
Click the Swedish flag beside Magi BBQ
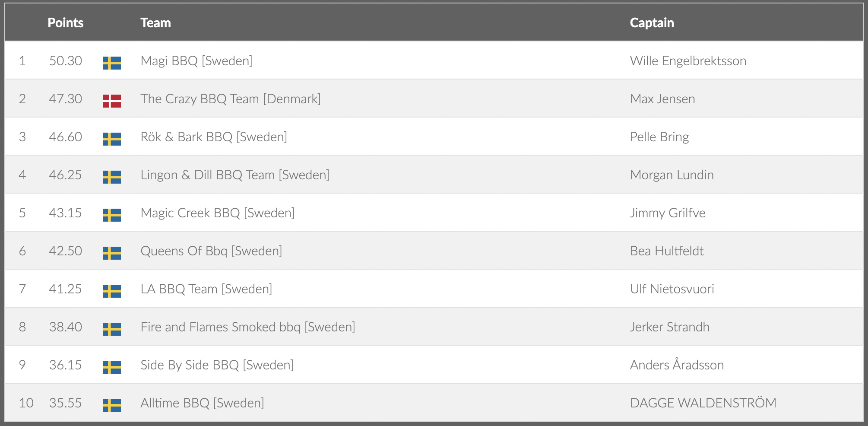click(112, 63)
